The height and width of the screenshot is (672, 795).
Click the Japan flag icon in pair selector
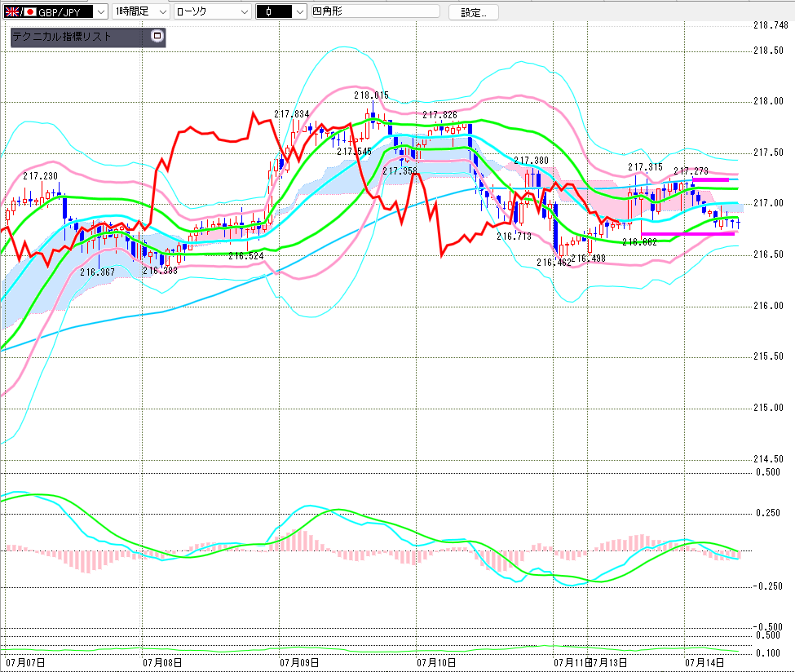30,11
